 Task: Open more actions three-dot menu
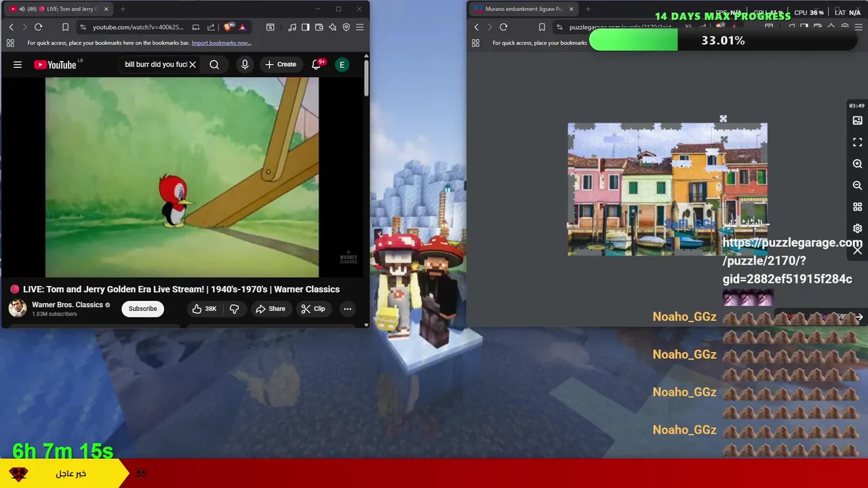tap(347, 308)
